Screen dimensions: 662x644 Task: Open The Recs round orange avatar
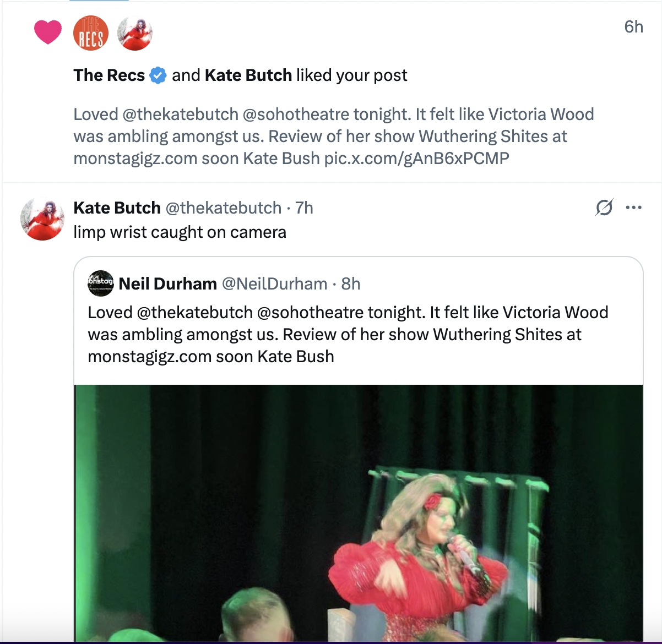coord(91,33)
